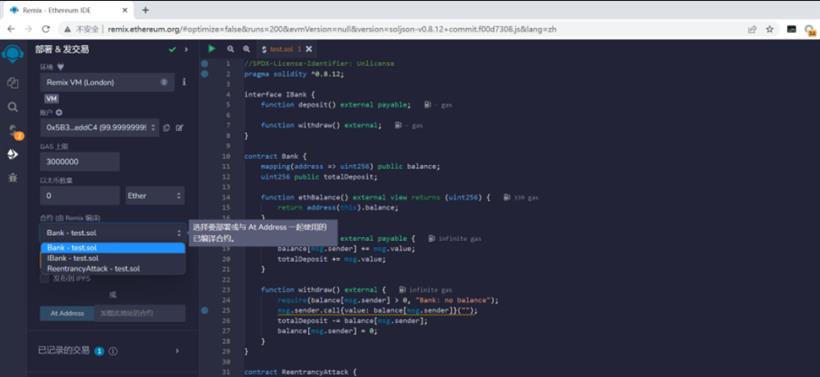The image size is (820, 377).
Task: Click environment info icon beside Remix VM
Action: [184, 82]
